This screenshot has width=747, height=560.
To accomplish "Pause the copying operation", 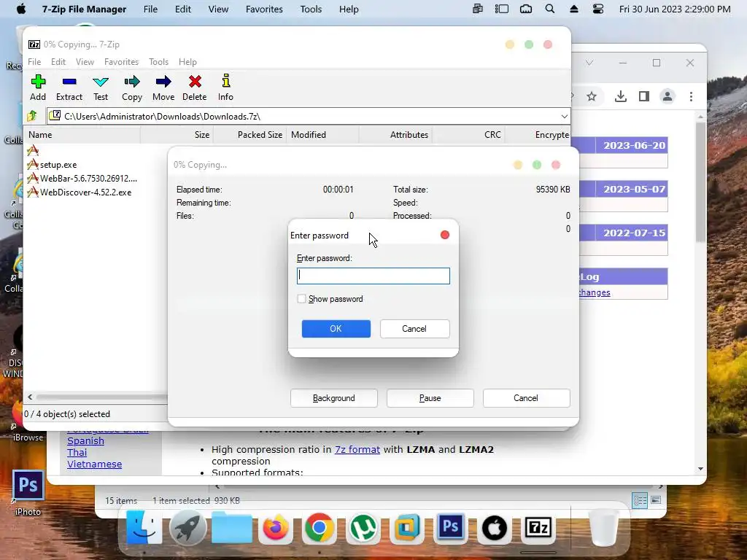I will click(x=430, y=398).
